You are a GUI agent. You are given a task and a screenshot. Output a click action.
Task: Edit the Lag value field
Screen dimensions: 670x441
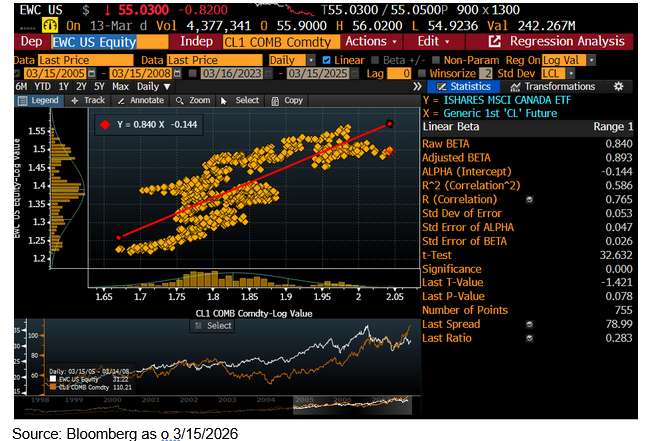[399, 74]
